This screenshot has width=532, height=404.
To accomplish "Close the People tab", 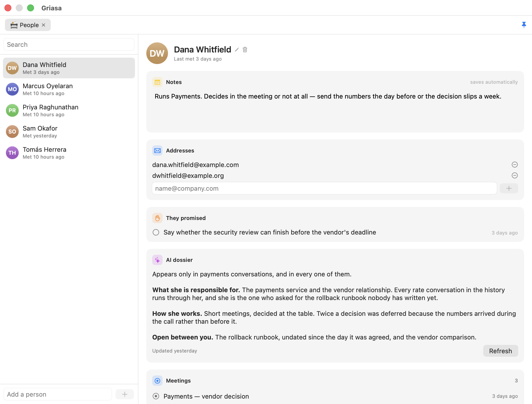I will tap(44, 25).
